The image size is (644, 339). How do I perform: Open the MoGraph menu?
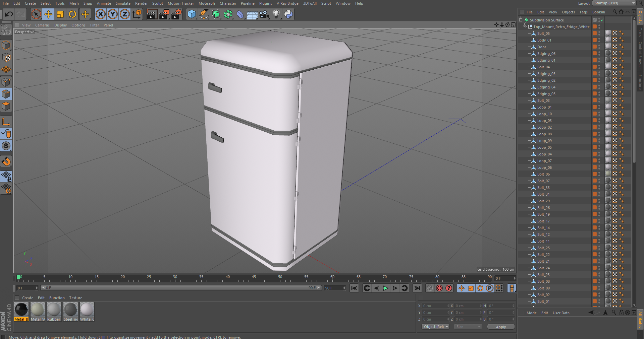[207, 3]
